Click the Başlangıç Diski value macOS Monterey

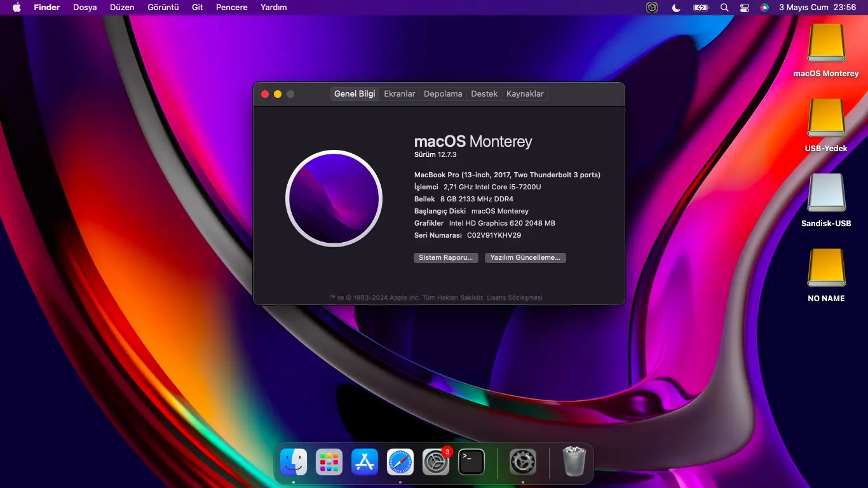(500, 211)
